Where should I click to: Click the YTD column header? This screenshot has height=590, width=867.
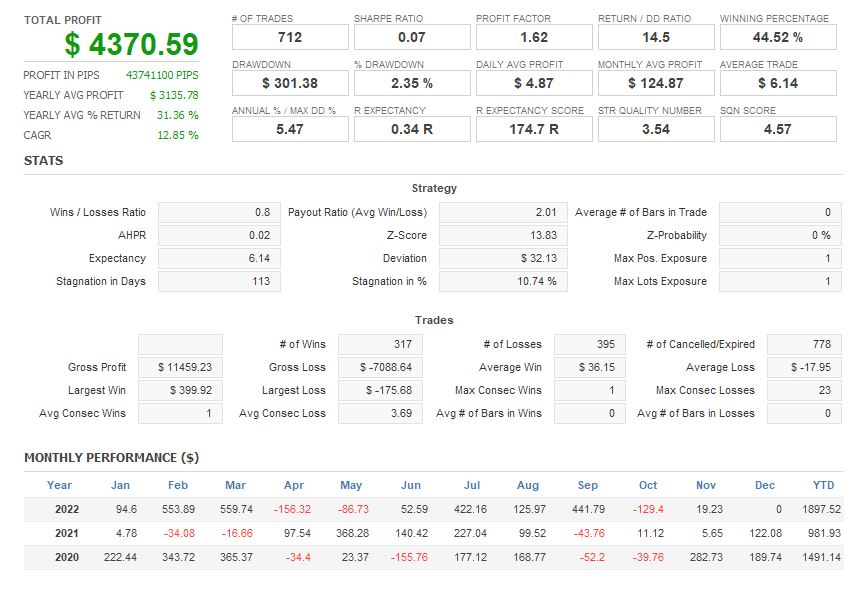[x=823, y=486]
